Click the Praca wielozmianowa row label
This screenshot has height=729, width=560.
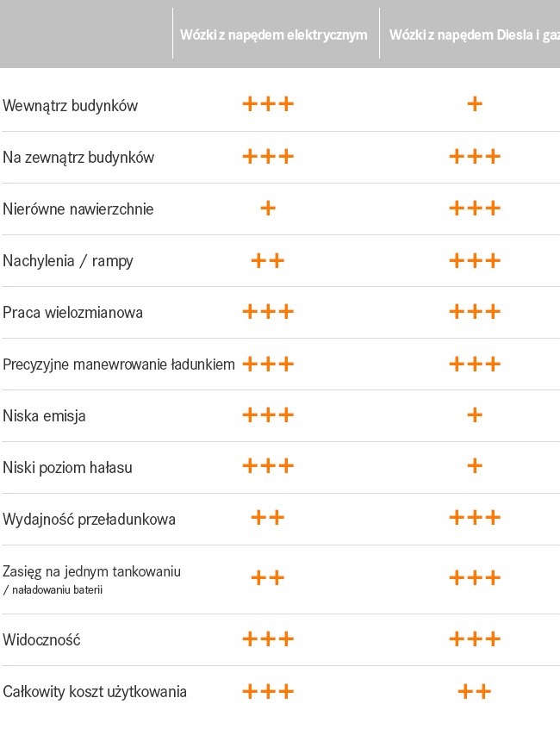point(73,313)
